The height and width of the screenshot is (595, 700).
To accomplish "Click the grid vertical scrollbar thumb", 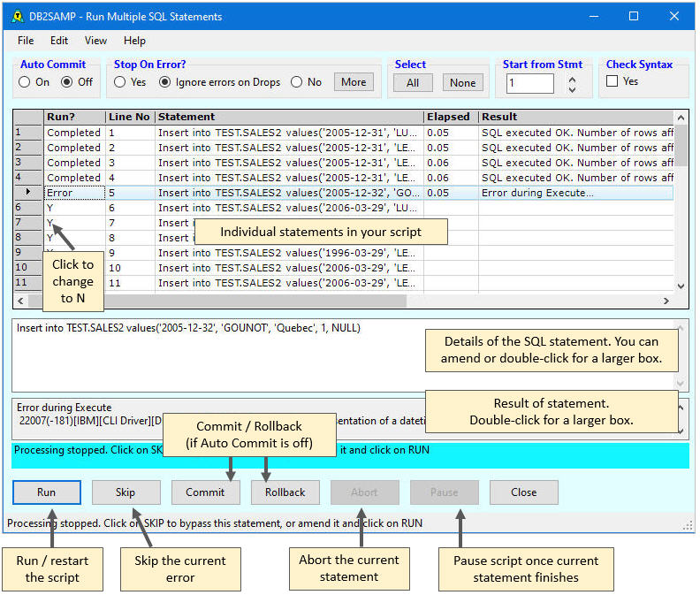I will pos(681,146).
